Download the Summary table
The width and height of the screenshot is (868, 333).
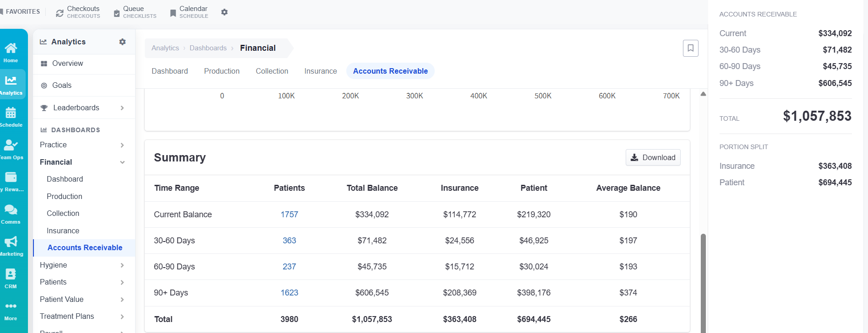tap(653, 157)
